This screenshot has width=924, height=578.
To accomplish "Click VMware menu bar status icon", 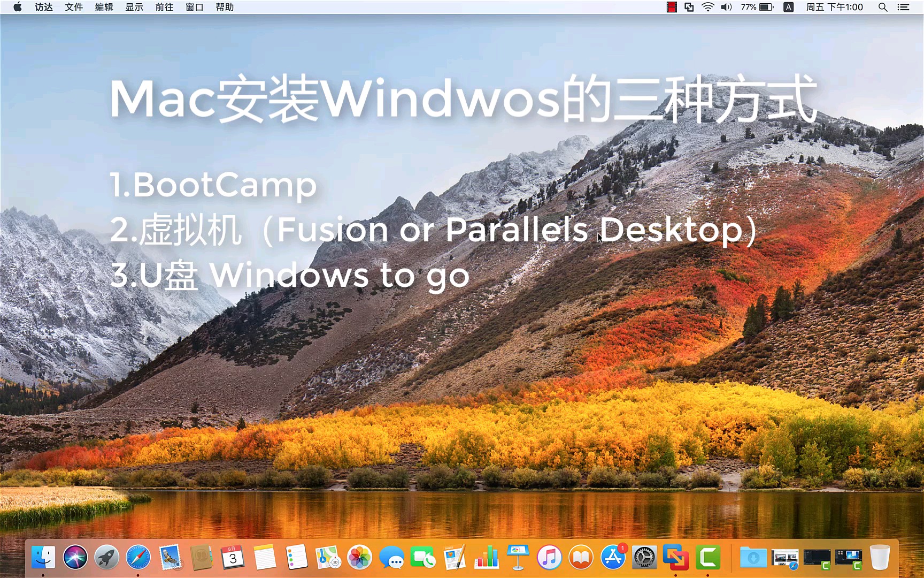I will click(x=689, y=7).
